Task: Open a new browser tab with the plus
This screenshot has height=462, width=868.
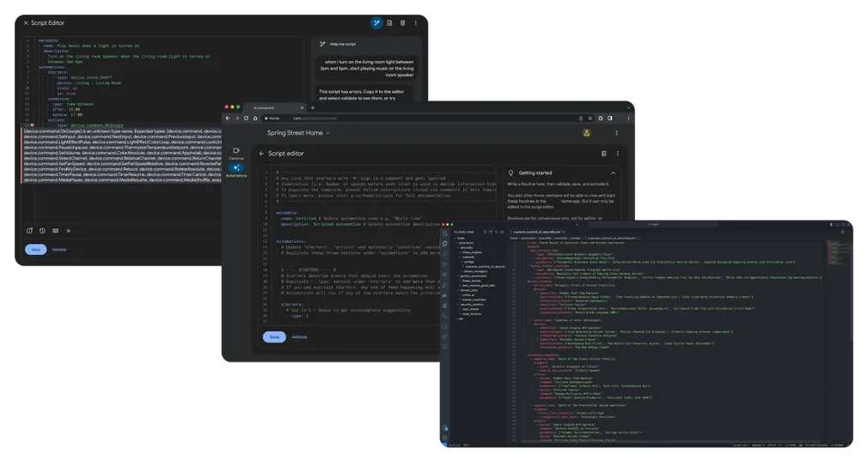Action: tap(313, 108)
